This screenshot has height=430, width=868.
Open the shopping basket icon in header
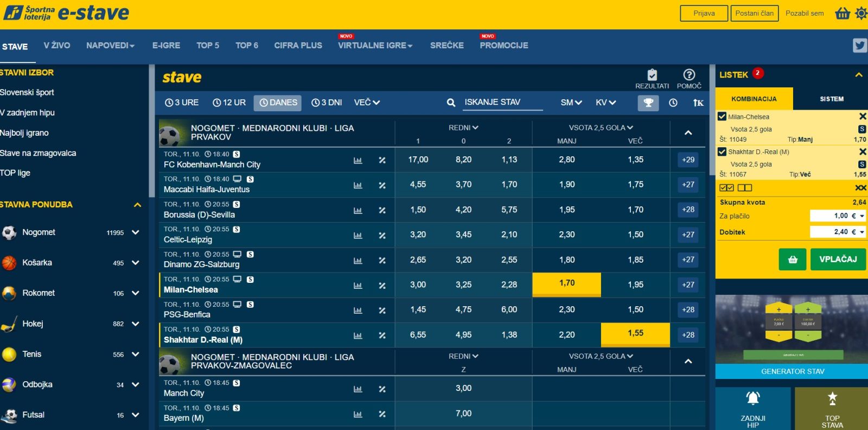pos(843,13)
